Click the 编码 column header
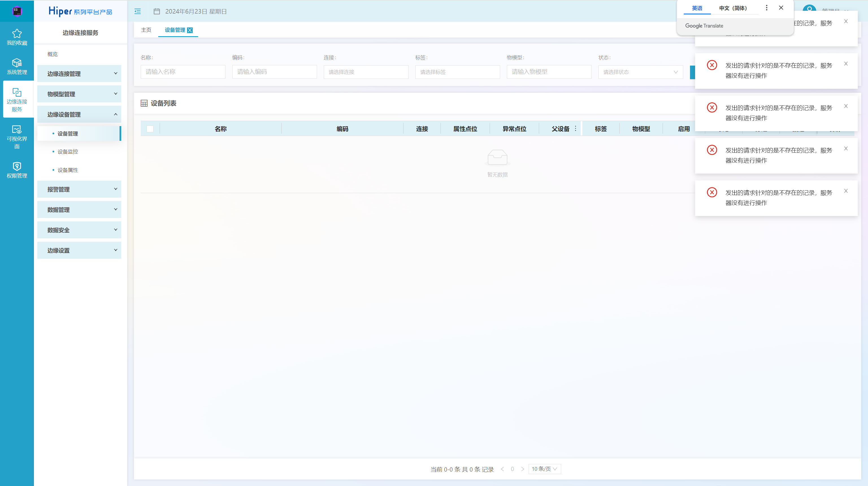This screenshot has width=868, height=486. [x=342, y=129]
